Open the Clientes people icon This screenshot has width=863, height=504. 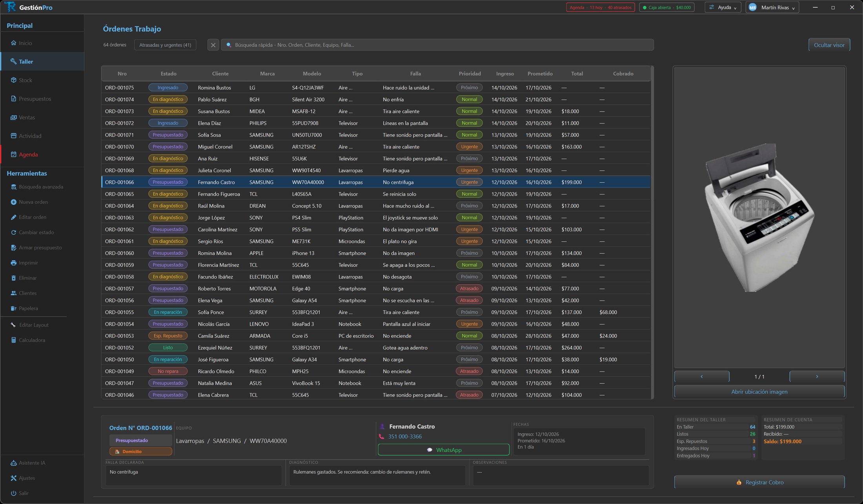coord(13,293)
